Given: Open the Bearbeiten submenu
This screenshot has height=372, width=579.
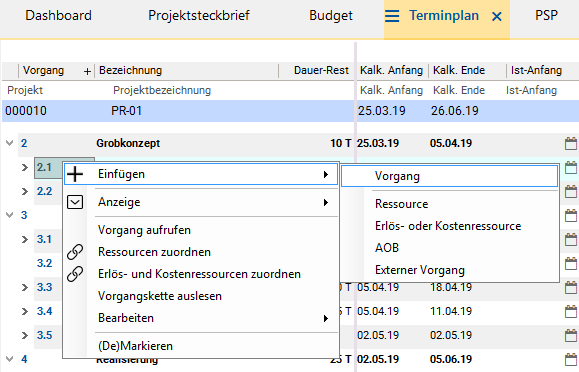Looking at the screenshot, I should (201, 318).
